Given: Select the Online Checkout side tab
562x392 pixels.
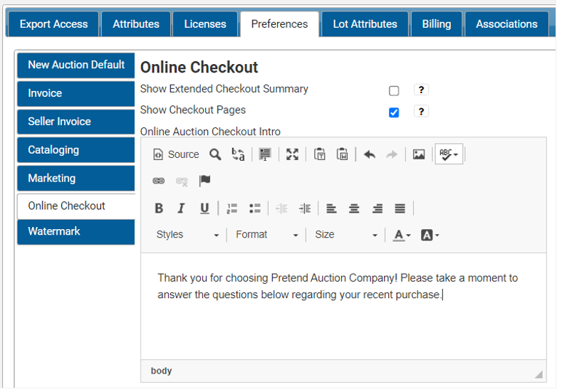Looking at the screenshot, I should pyautogui.click(x=76, y=206).
